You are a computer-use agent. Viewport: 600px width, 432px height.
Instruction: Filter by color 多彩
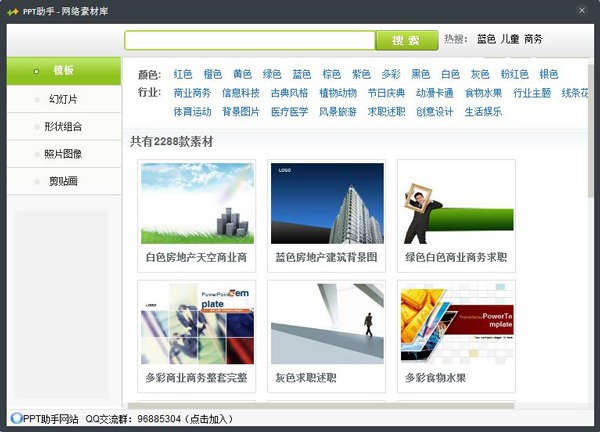point(391,74)
